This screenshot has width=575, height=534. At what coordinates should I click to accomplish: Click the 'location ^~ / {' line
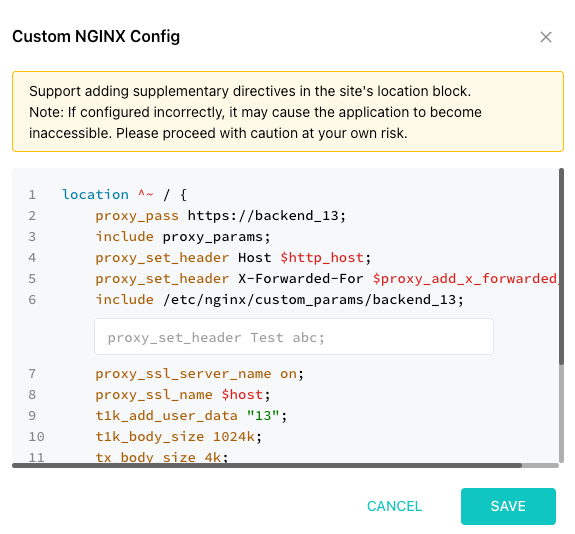click(124, 194)
